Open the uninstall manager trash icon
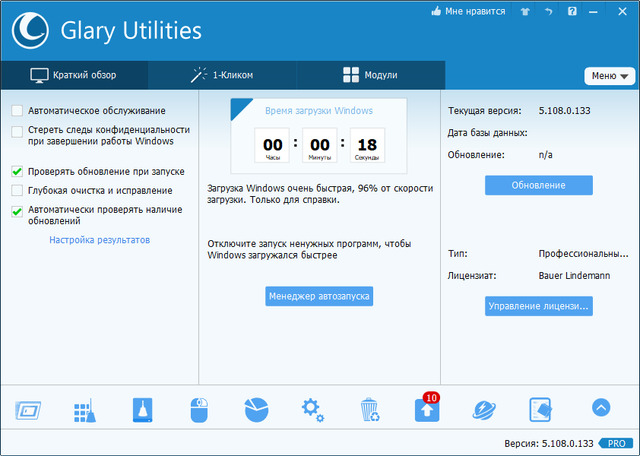Viewport: 640px width, 456px height. pos(370,410)
